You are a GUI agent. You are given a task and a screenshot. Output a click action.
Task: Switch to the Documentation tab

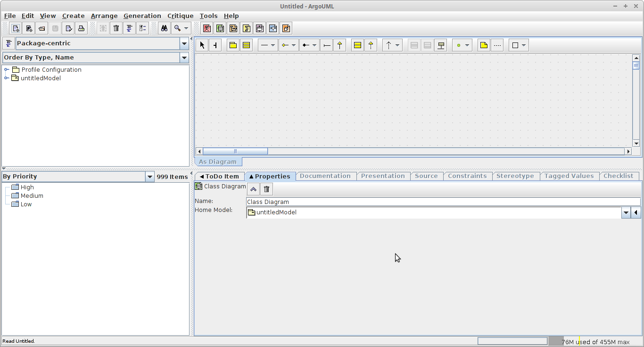point(325,176)
